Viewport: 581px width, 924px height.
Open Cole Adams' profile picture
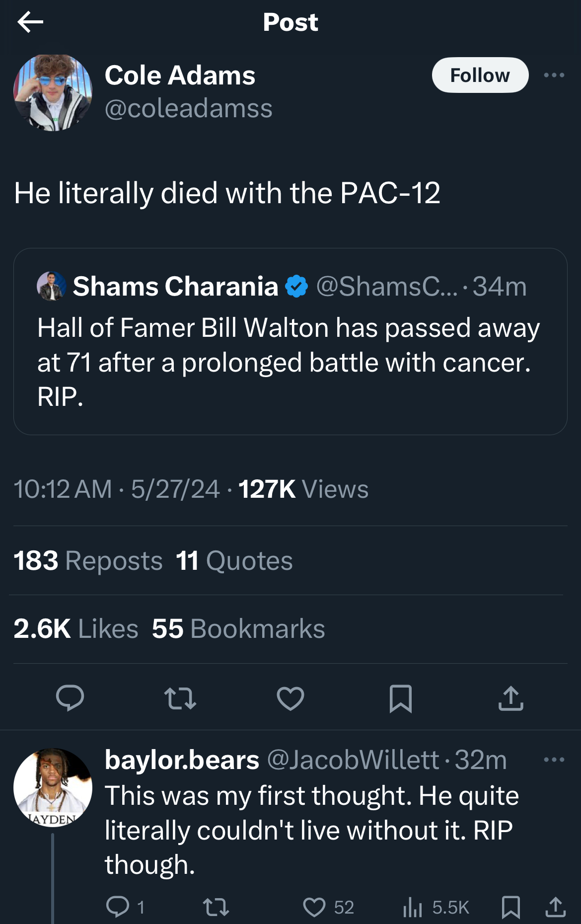click(53, 93)
